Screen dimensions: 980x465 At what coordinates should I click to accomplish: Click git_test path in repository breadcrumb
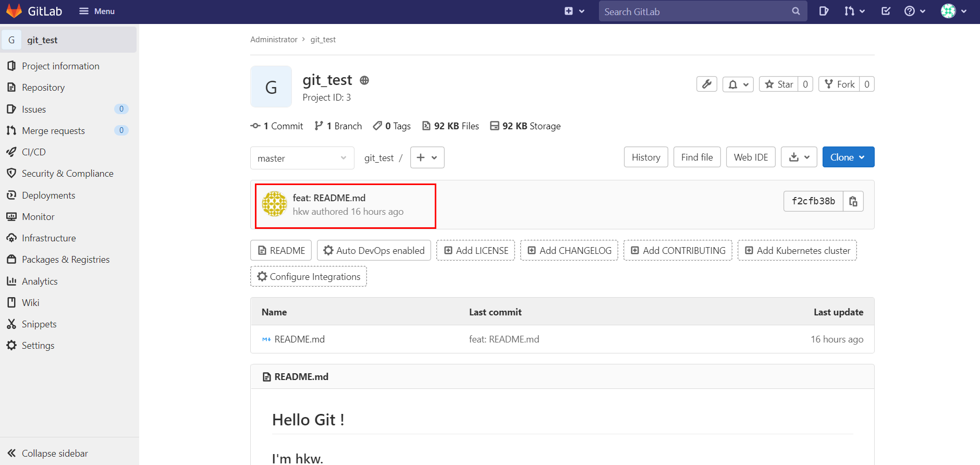point(379,158)
